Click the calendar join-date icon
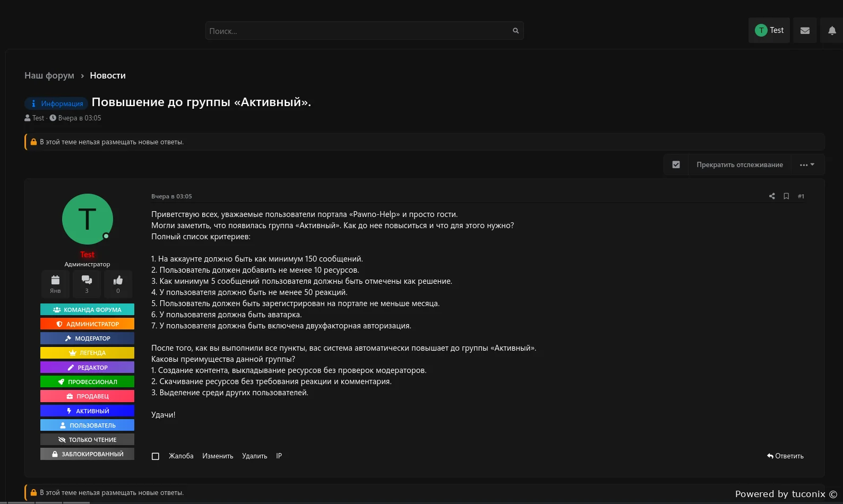Screen dimensions: 843x504 coord(55,281)
